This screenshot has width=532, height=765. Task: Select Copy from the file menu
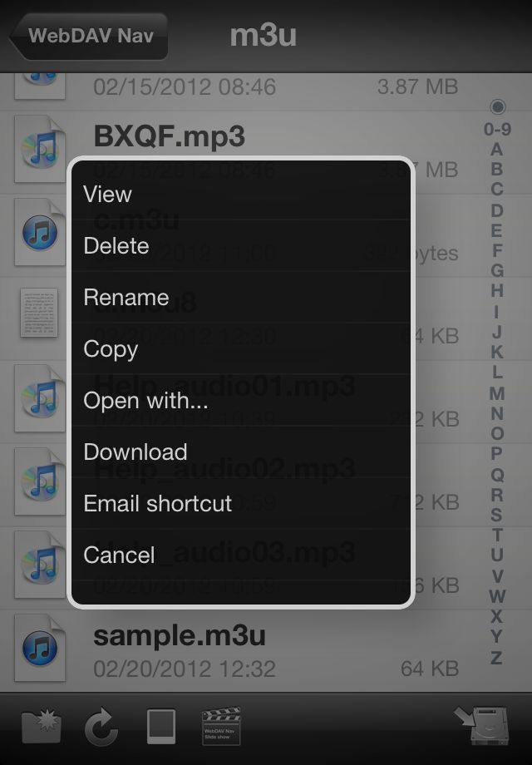(241, 349)
